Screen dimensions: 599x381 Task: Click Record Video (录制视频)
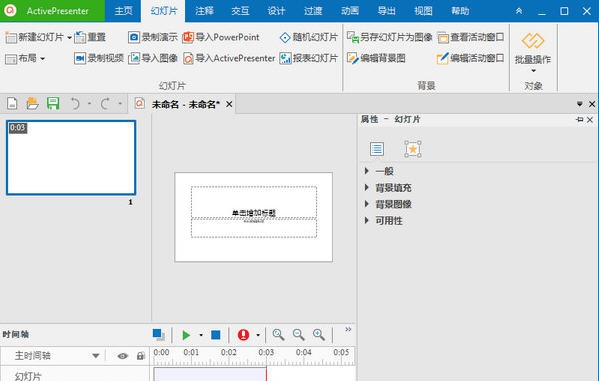99,58
